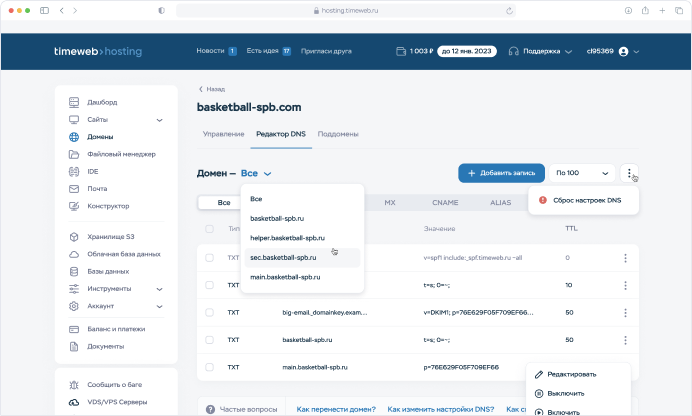
Task: Switch to the Управление tab
Action: [x=223, y=134]
